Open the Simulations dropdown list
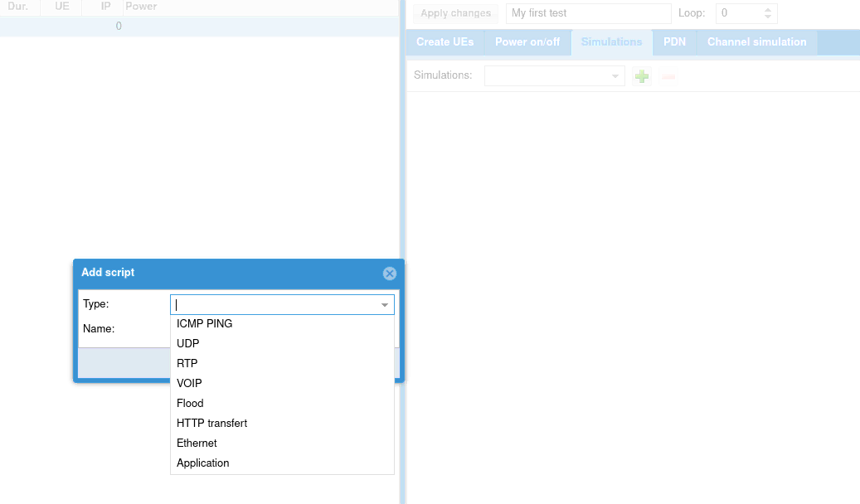This screenshot has height=504, width=860. [x=615, y=76]
